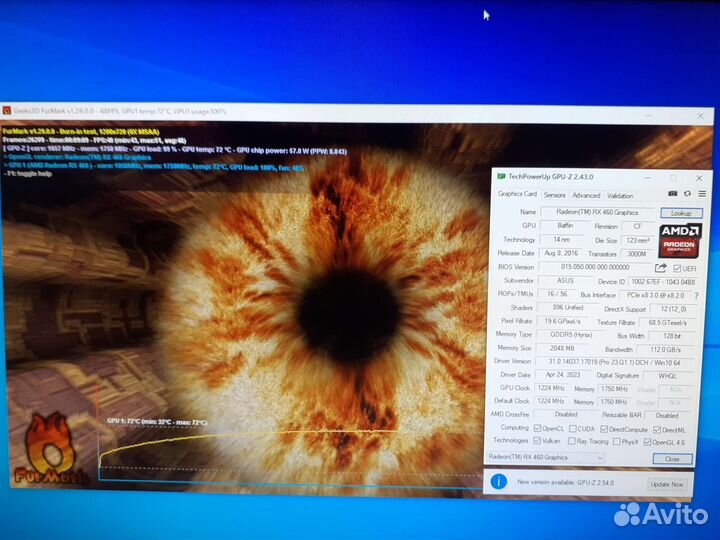Click the Bandwidth value 112.0 GB/s
The height and width of the screenshot is (540, 720).
coord(665,350)
